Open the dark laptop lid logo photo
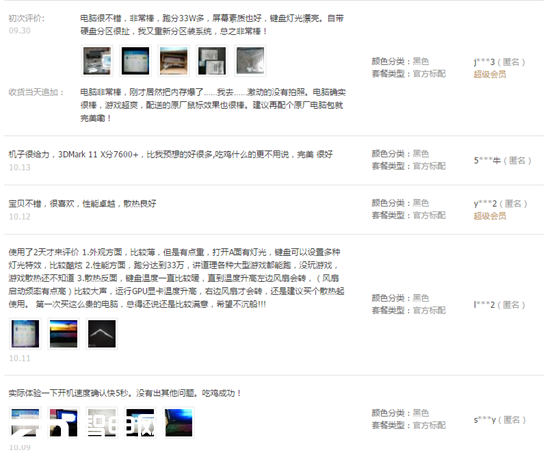The height and width of the screenshot is (459, 554). (x=101, y=334)
